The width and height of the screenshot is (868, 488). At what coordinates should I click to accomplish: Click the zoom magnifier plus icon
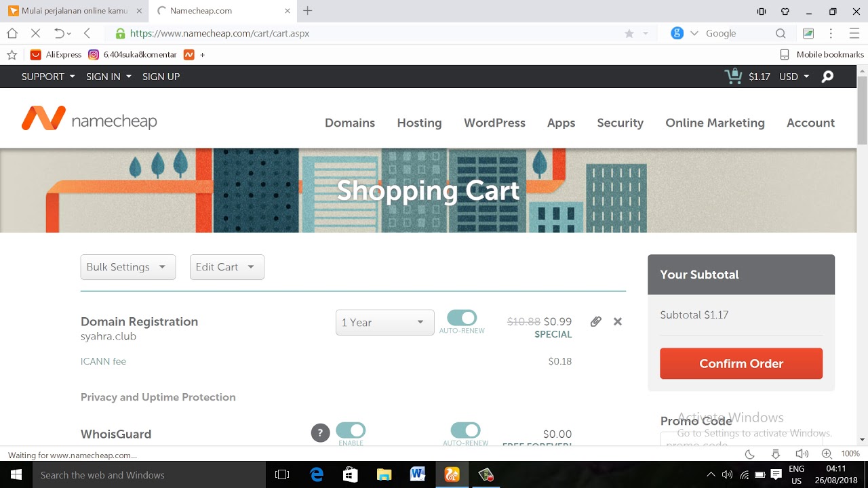pos(827,453)
